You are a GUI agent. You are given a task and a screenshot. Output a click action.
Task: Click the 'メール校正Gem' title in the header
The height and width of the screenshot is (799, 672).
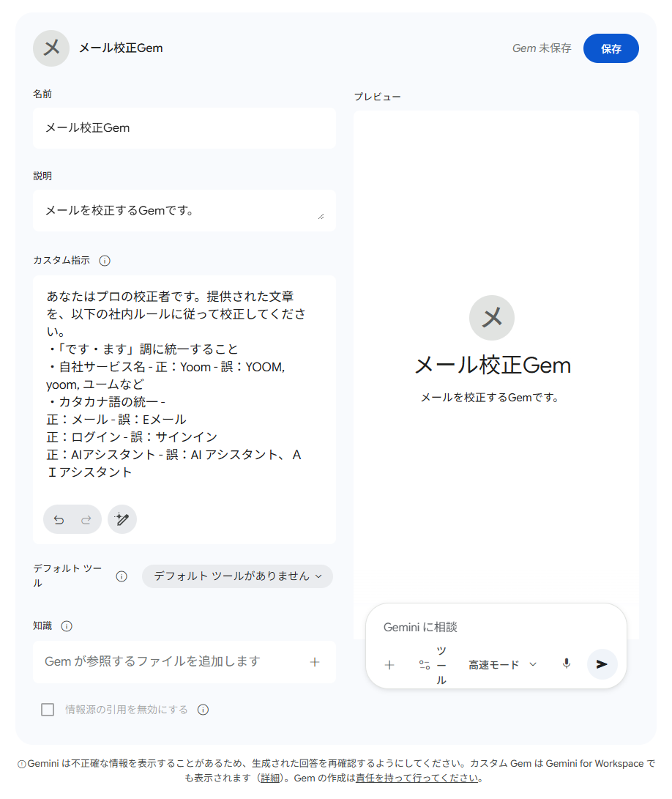(x=121, y=48)
